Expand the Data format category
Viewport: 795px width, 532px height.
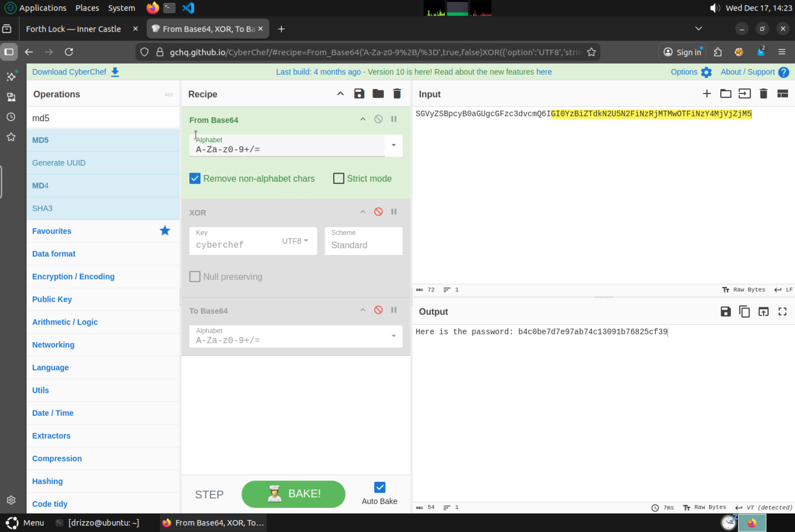(103, 254)
